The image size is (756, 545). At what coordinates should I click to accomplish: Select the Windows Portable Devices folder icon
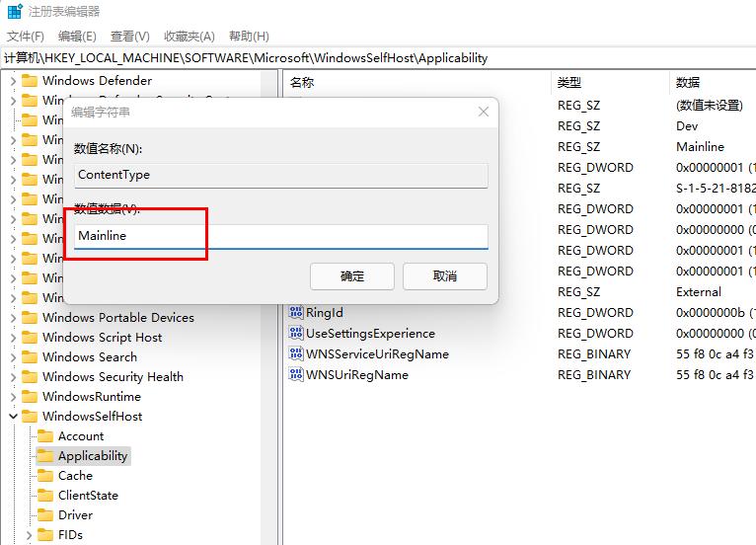pos(30,317)
